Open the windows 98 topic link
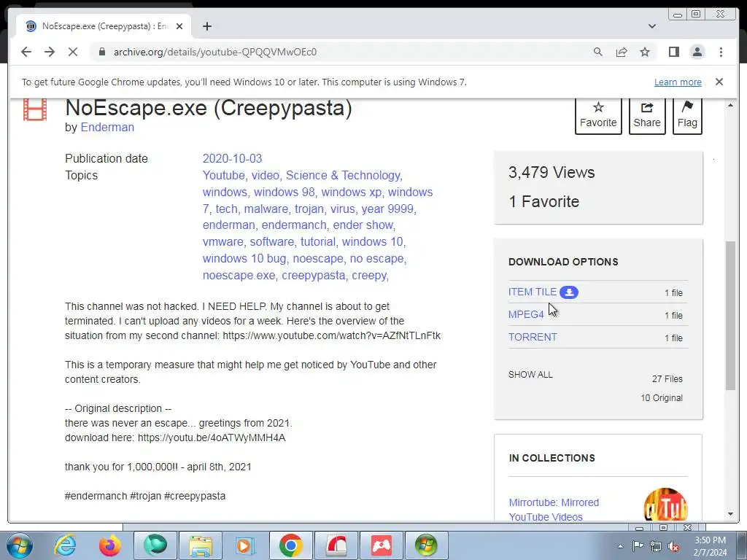 click(284, 192)
